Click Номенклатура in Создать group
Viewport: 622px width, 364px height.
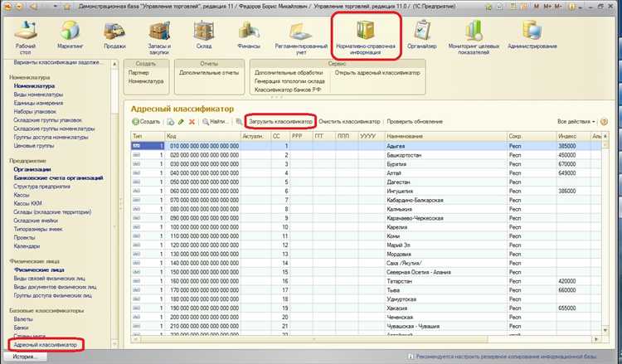click(x=146, y=81)
